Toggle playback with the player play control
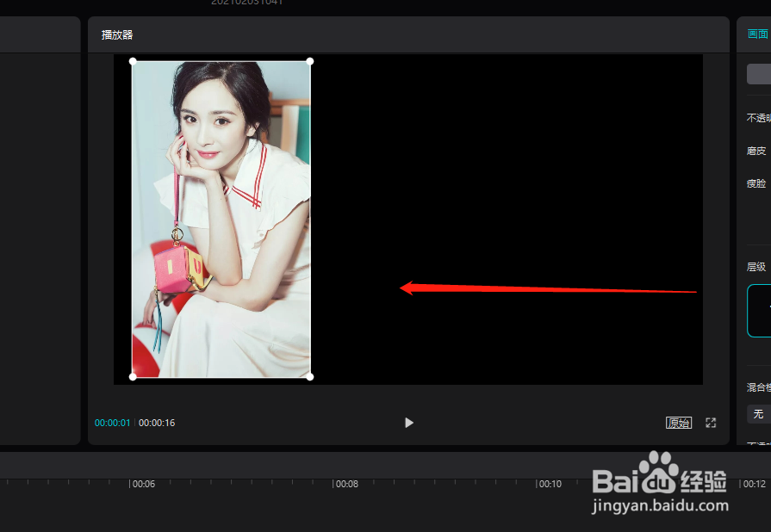771x532 pixels. [x=408, y=423]
